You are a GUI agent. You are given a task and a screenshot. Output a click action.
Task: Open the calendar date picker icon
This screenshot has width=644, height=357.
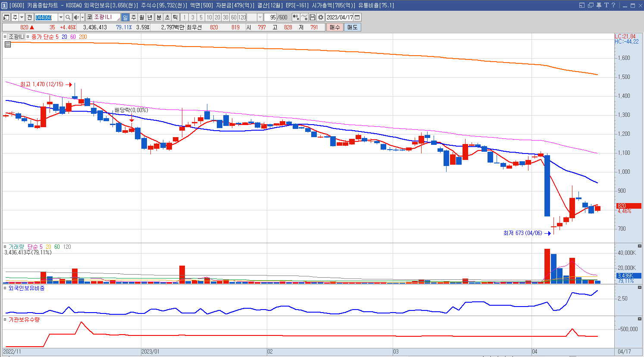357,17
